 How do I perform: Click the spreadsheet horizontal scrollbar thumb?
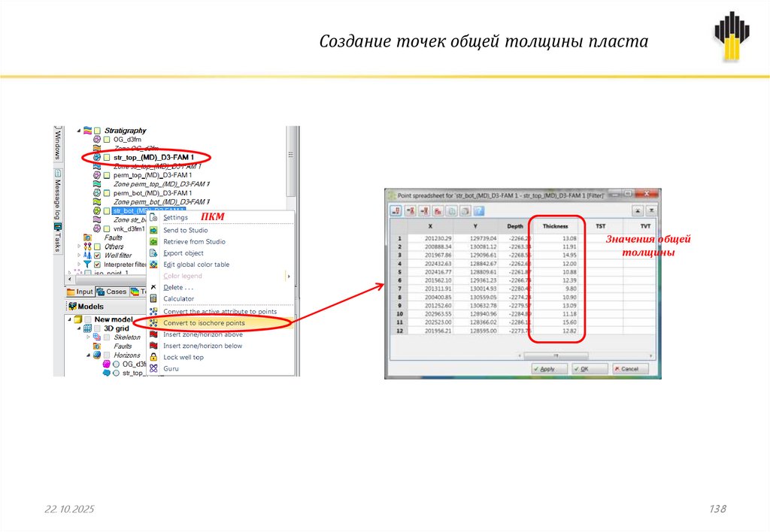click(x=556, y=355)
